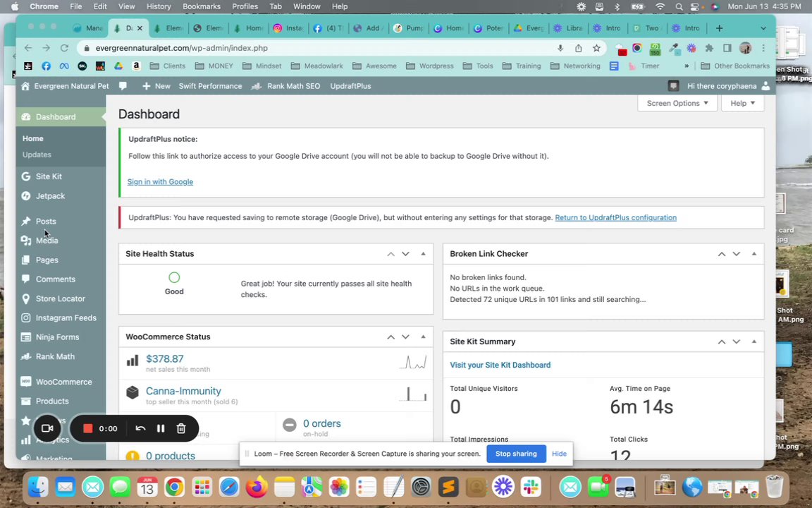Viewport: 812px width, 508px height.
Task: Open Help dropdown tab
Action: (743, 103)
